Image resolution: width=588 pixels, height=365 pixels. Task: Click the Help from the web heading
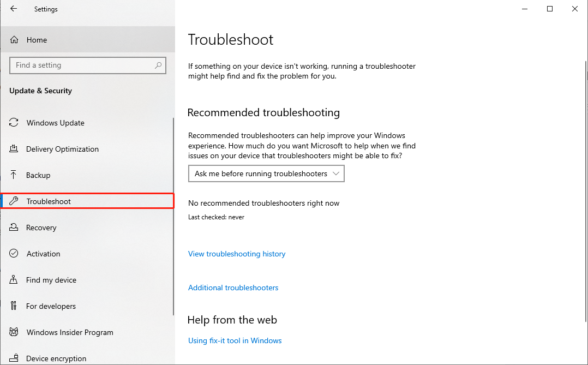(232, 320)
